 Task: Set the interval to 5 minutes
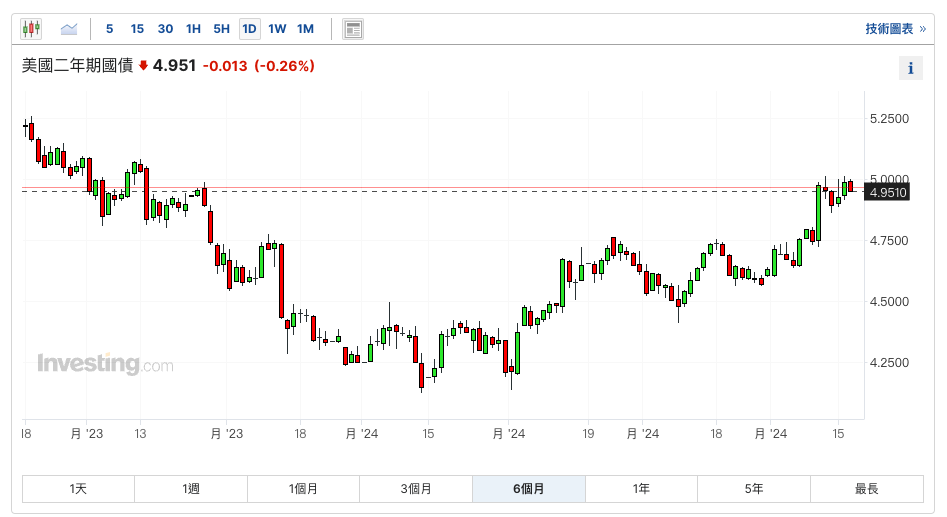coord(109,29)
